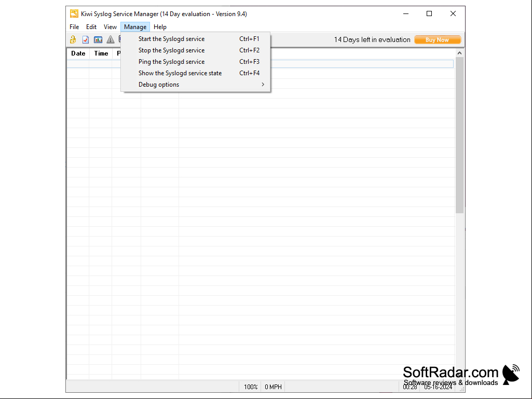The height and width of the screenshot is (399, 532).
Task: Choose Stop the Syslogd service
Action: pos(196,50)
